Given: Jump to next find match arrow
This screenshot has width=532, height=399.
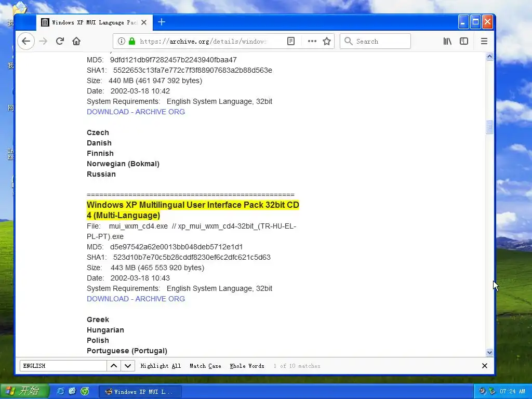Looking at the screenshot, I should (128, 366).
